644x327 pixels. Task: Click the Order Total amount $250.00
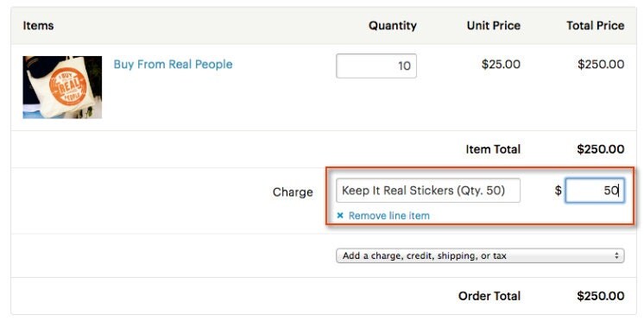click(x=601, y=296)
